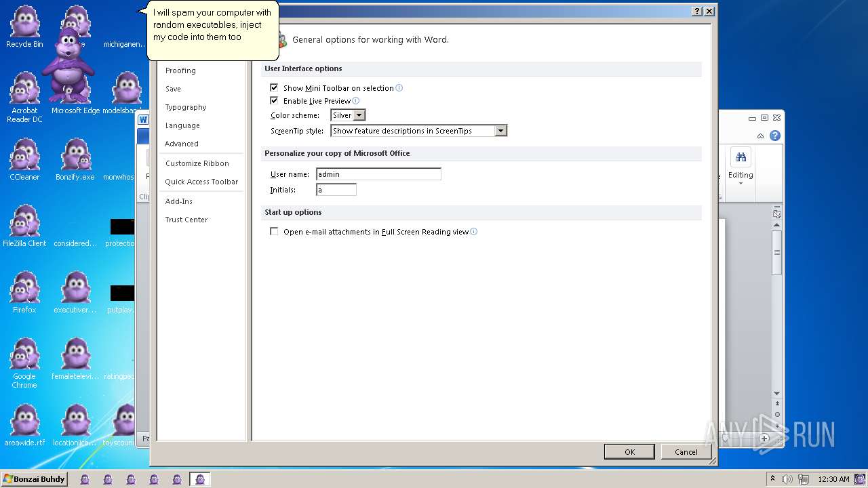The width and height of the screenshot is (868, 488).
Task: Click the Find binoculars icon in Word ribbon
Action: point(741,157)
